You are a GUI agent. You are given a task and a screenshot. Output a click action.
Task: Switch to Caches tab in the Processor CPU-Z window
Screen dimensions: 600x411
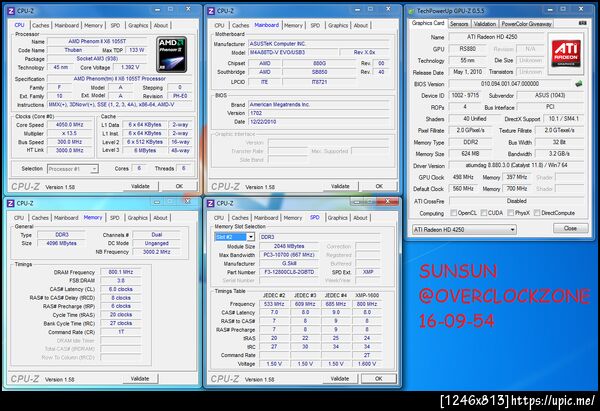41,25
